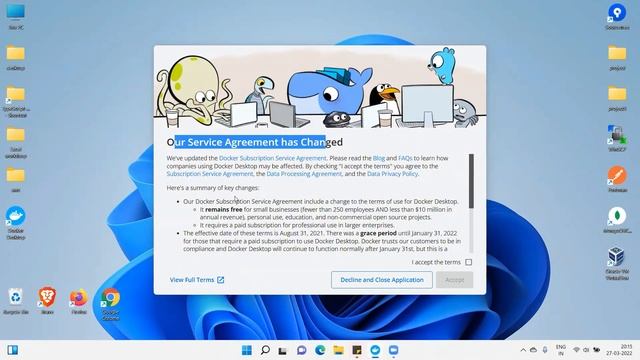The image size is (640, 360).
Task: Click the microphone tray icon
Action: pyautogui.click(x=544, y=350)
